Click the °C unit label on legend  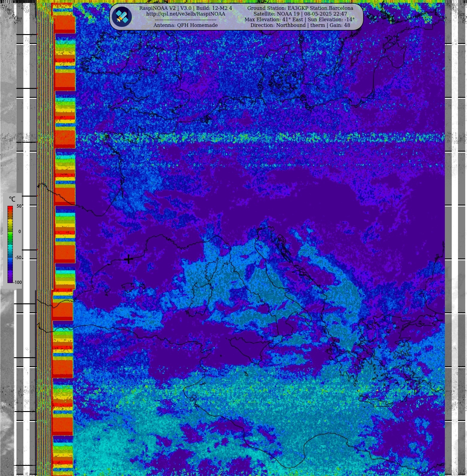(12, 199)
